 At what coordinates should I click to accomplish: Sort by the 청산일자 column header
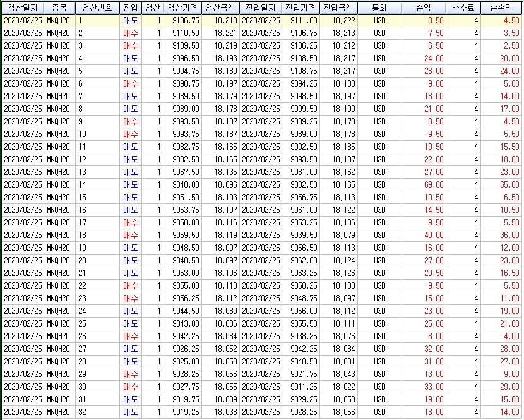[23, 8]
